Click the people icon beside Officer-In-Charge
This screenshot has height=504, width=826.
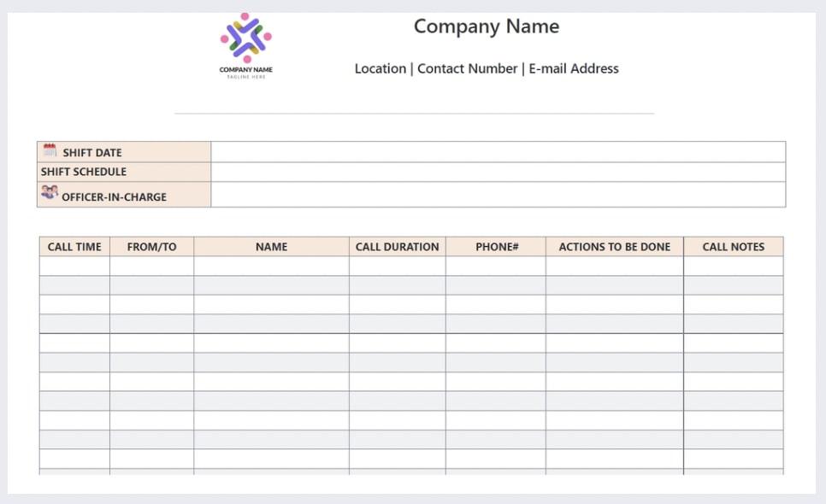[50, 193]
